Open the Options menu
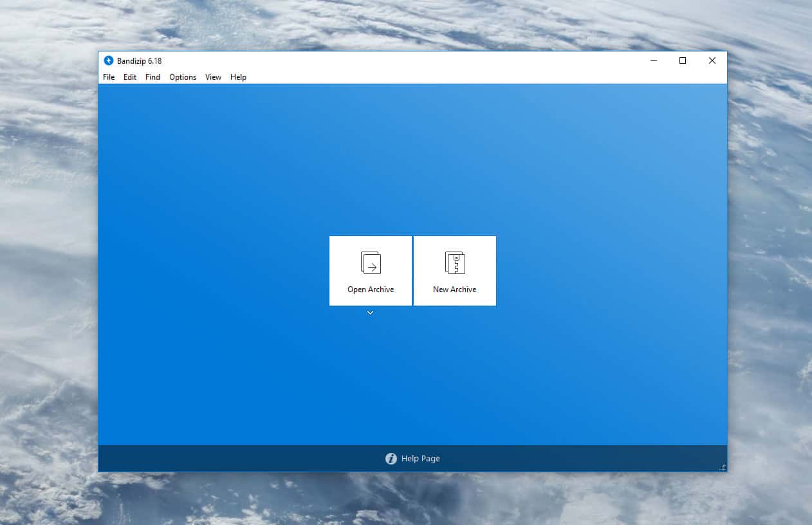Screen dimensions: 812x525 click(x=183, y=77)
